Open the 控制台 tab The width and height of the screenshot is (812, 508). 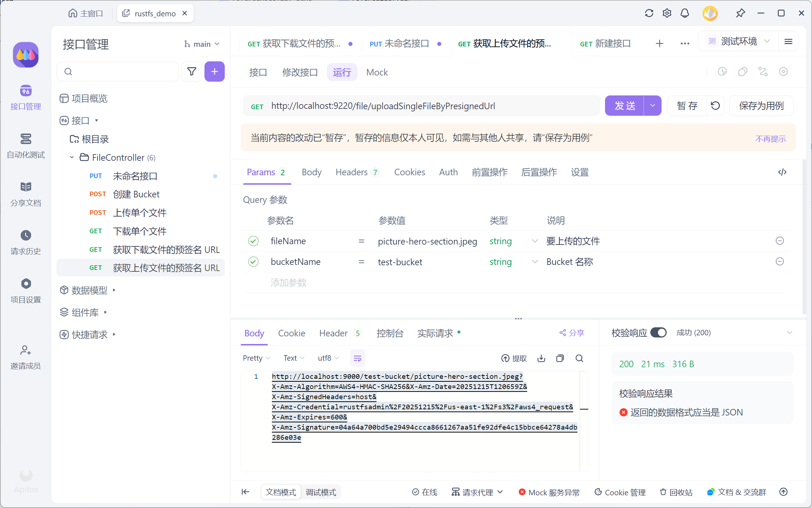click(x=390, y=333)
